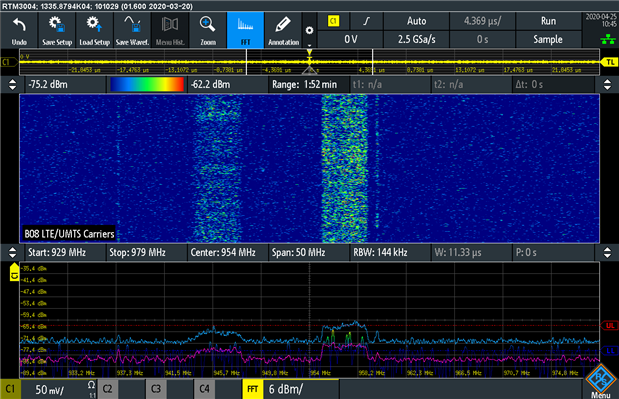Select the C1 50 mV/ channel tab

click(x=48, y=389)
